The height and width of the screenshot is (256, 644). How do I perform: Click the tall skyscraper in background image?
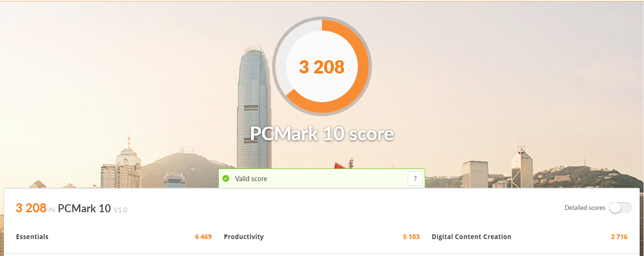(254, 108)
